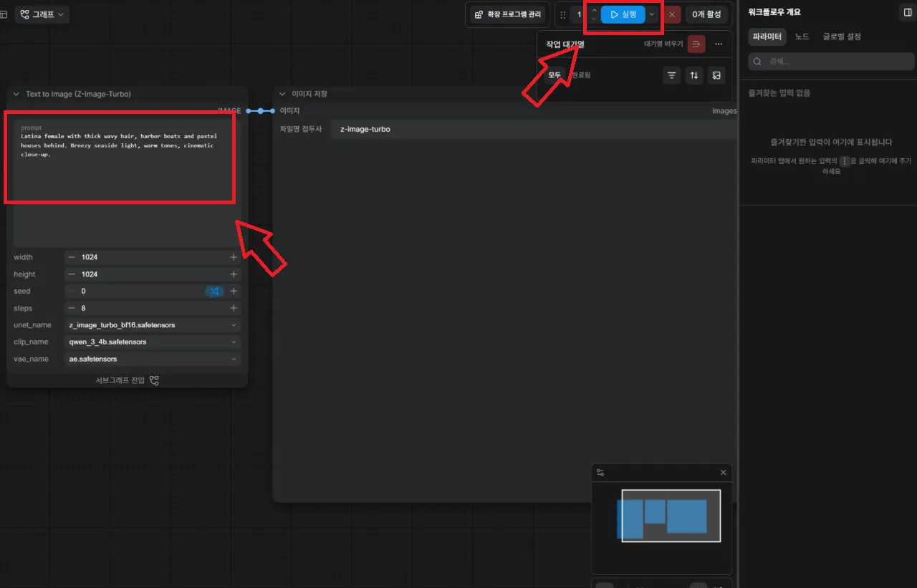Screen dimensions: 917x588
Task: Open the minimap settings sliders icon
Action: pos(600,473)
